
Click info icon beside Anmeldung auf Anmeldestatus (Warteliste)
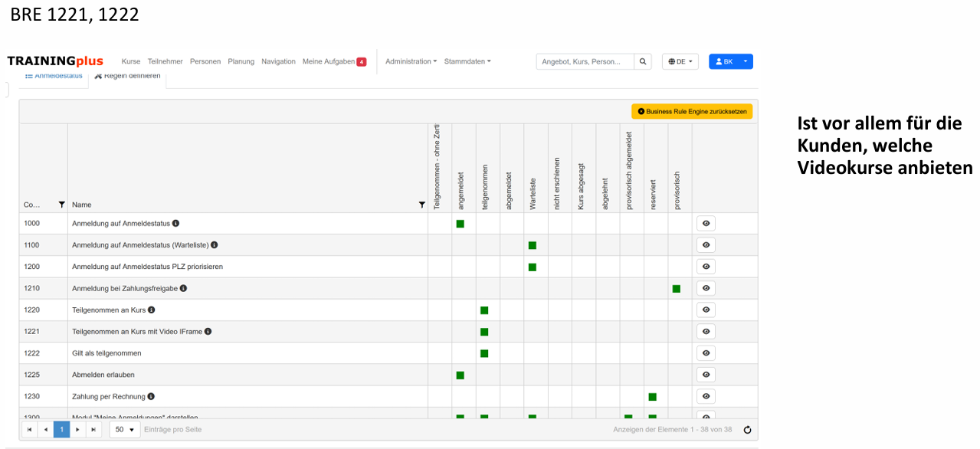click(215, 245)
